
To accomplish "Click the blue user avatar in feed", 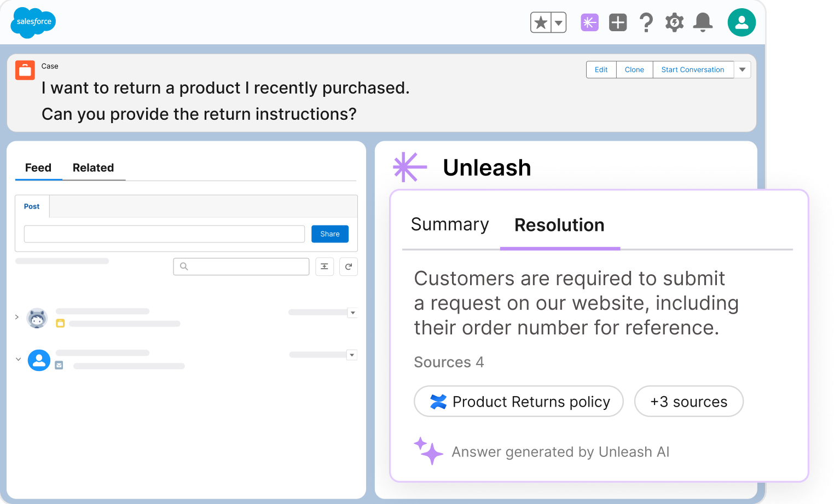I will 39,360.
